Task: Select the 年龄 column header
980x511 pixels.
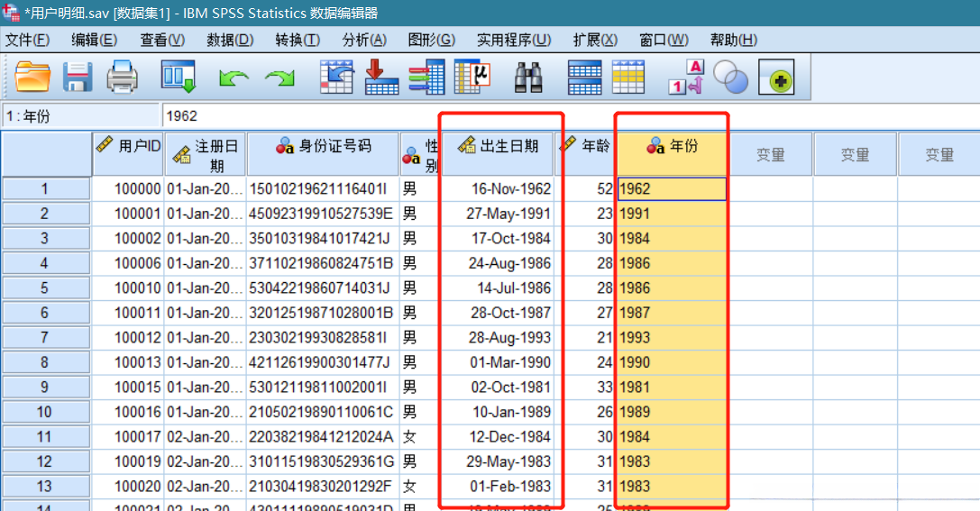Action: (x=585, y=154)
